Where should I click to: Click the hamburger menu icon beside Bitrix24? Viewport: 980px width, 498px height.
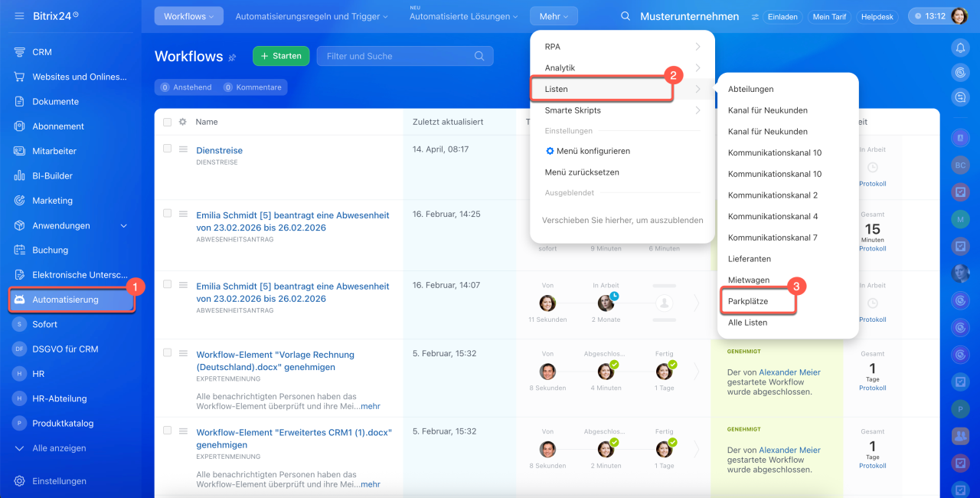(x=19, y=16)
